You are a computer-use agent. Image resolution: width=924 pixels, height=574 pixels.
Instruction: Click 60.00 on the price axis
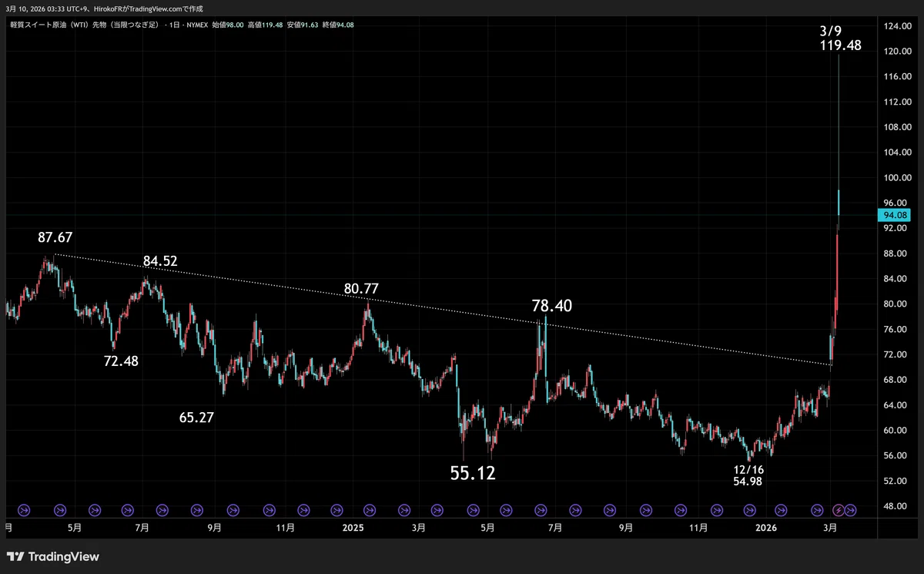[x=895, y=430]
